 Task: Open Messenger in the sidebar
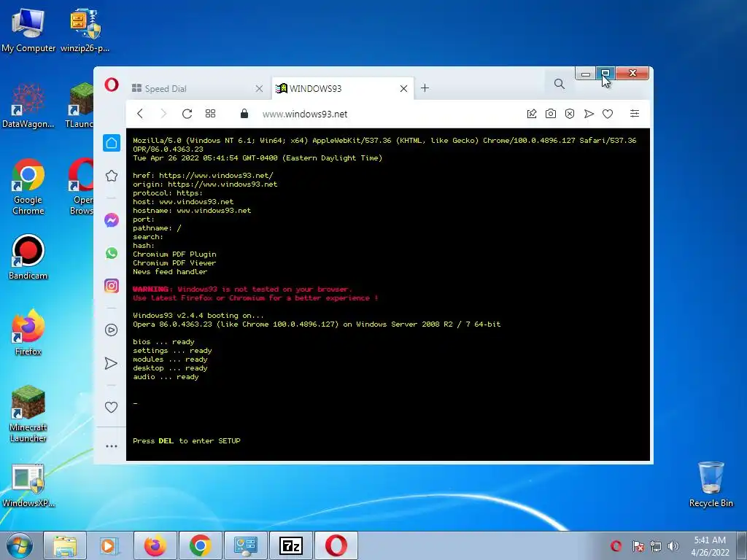(x=112, y=220)
